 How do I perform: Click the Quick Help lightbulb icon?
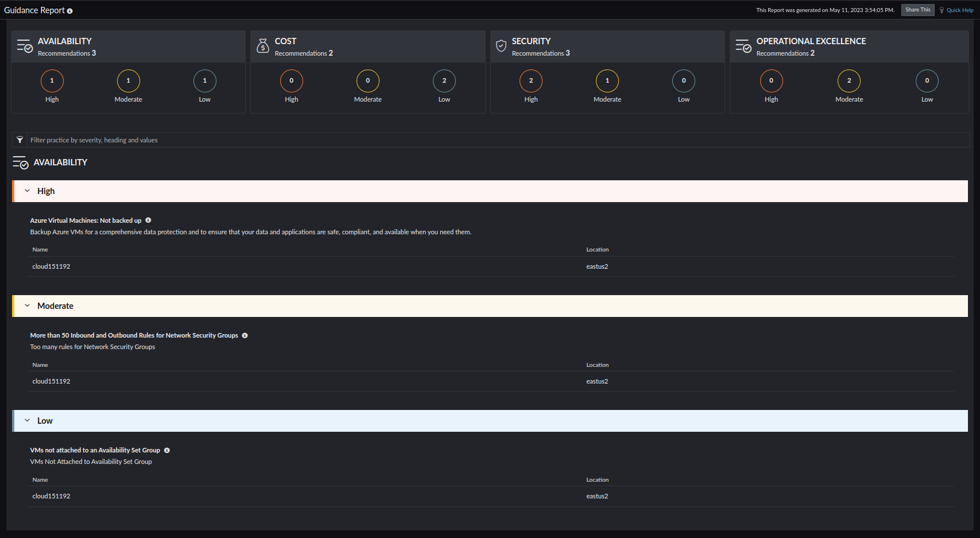(x=942, y=10)
